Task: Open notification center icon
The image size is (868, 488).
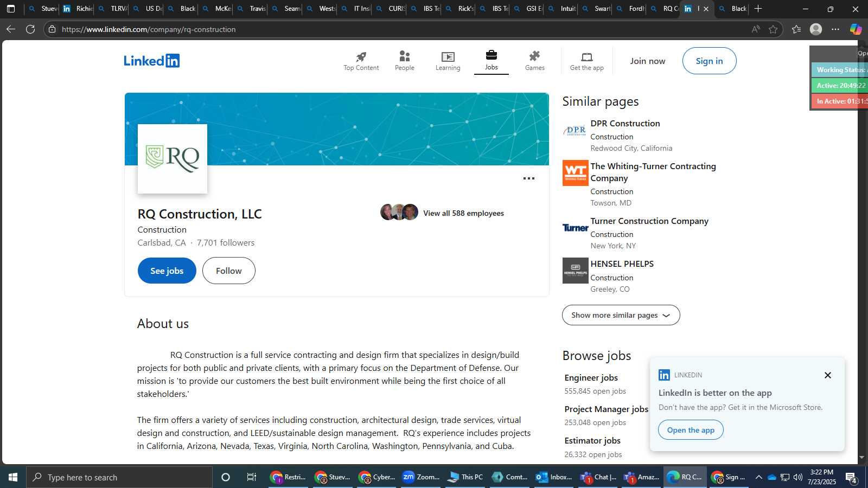Action: coord(851,477)
